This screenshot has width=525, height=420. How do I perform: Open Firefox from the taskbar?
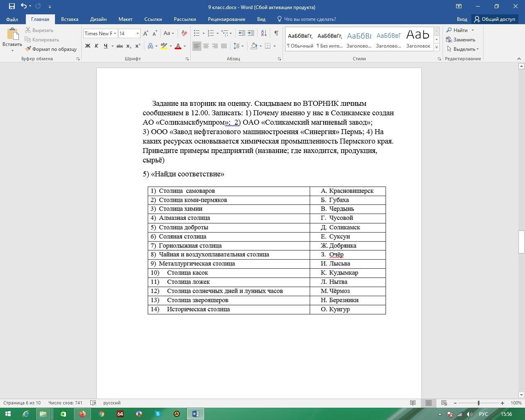82,414
